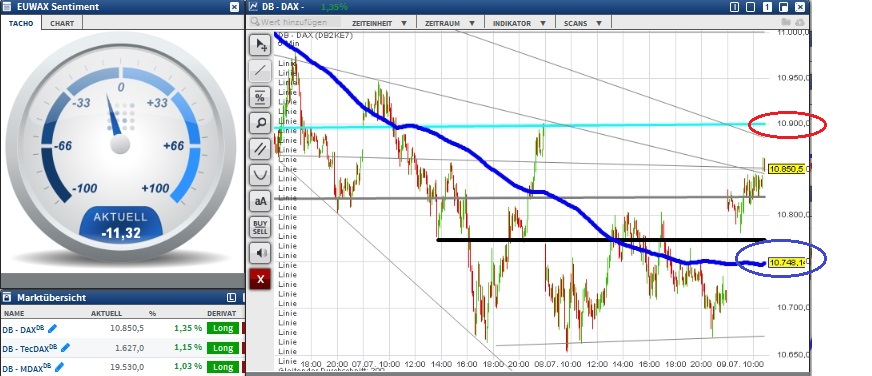Click the Marktübersicht panel icon in its title bar
This screenshot has width=872, height=376.
click(x=7, y=298)
